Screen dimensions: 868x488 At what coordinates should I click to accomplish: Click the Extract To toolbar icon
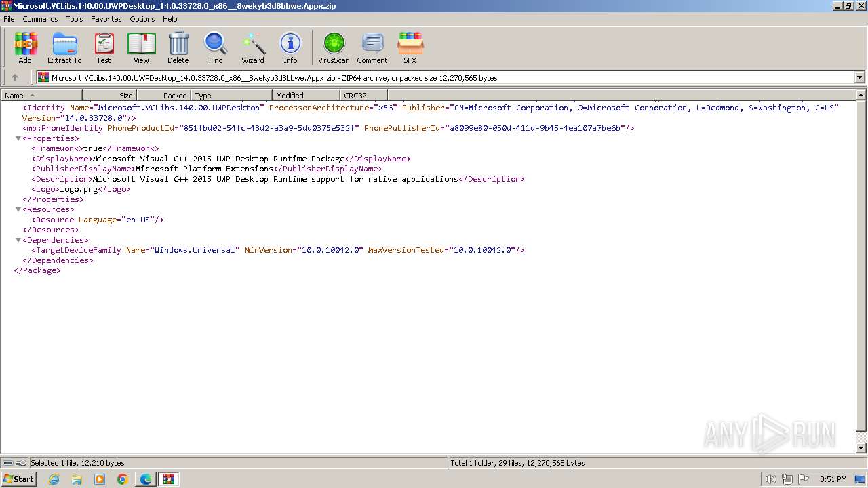[64, 48]
